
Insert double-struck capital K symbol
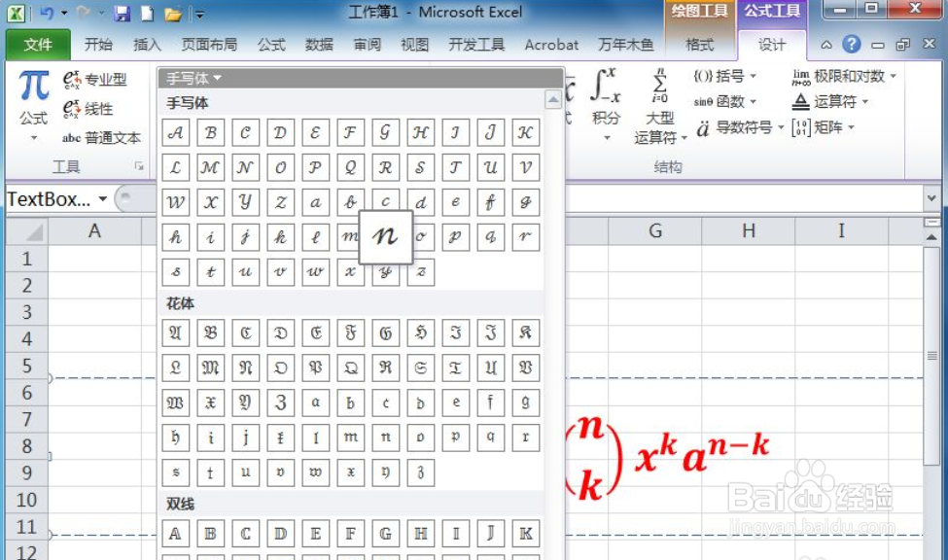pos(525,534)
